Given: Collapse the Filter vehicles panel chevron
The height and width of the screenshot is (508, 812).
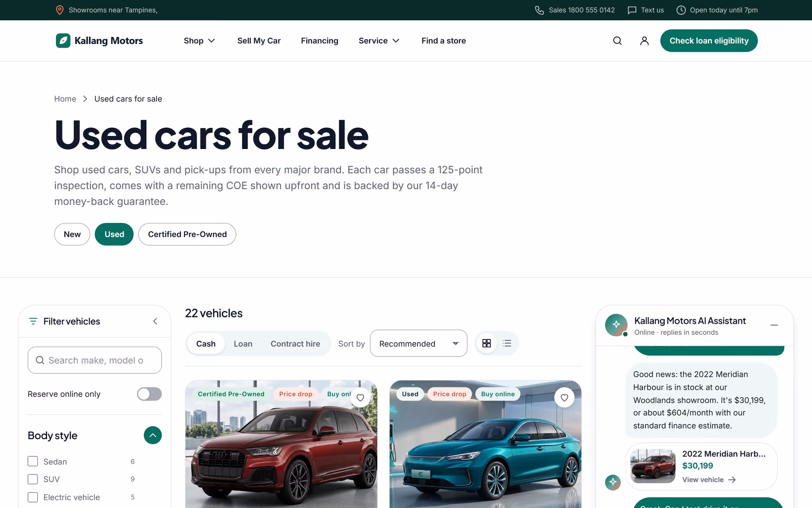Looking at the screenshot, I should coord(155,321).
